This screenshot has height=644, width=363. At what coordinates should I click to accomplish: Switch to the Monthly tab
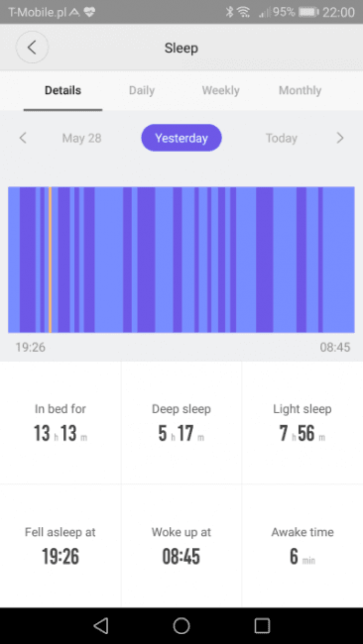click(301, 90)
